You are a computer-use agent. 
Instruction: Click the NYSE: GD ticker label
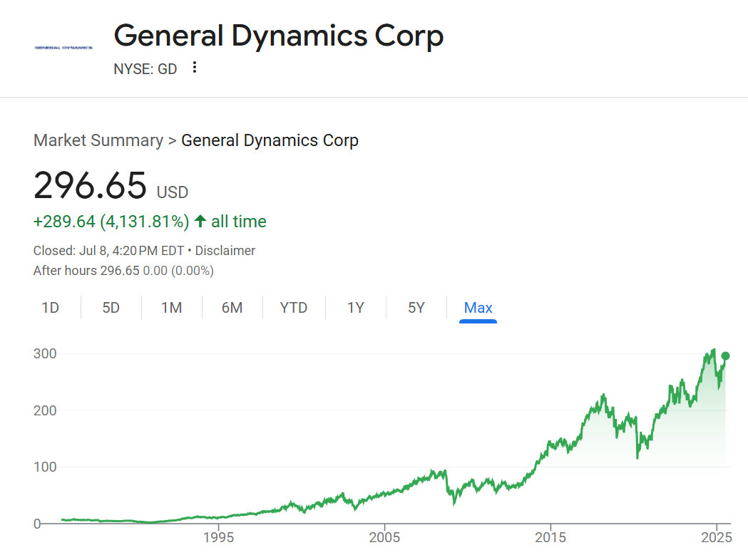point(145,69)
